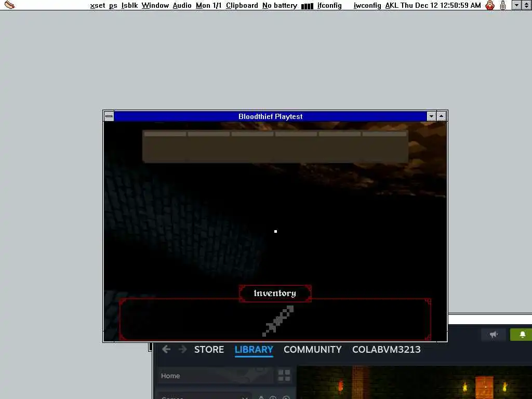Viewport: 532px width, 399px height.
Task: Open the Audio menu
Action: 182,5
